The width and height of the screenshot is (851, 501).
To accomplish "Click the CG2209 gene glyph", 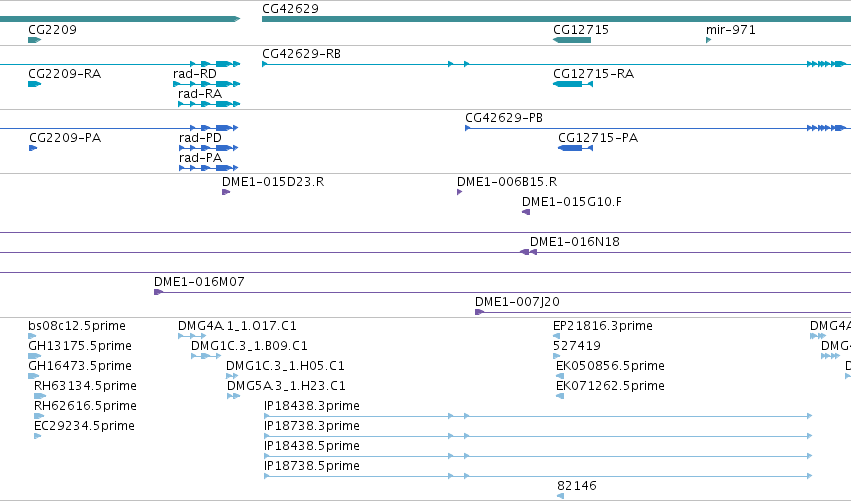I will click(x=34, y=40).
